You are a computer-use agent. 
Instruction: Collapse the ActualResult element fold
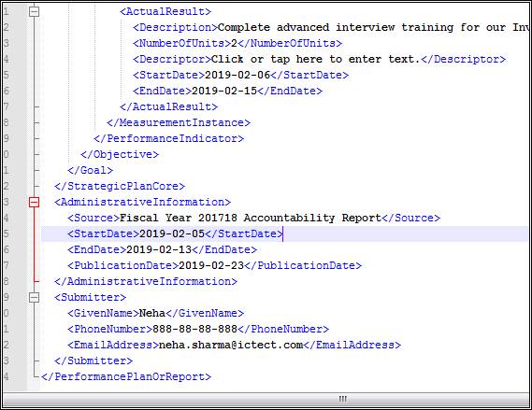click(x=34, y=12)
